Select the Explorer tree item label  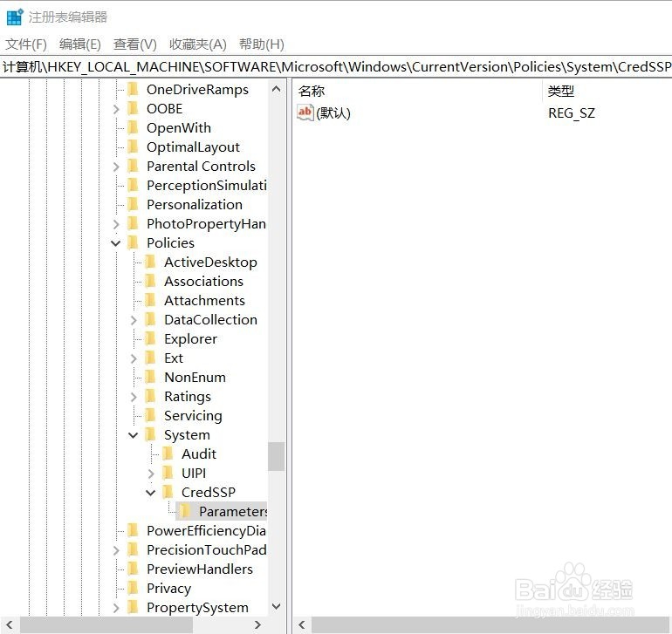pyautogui.click(x=191, y=339)
